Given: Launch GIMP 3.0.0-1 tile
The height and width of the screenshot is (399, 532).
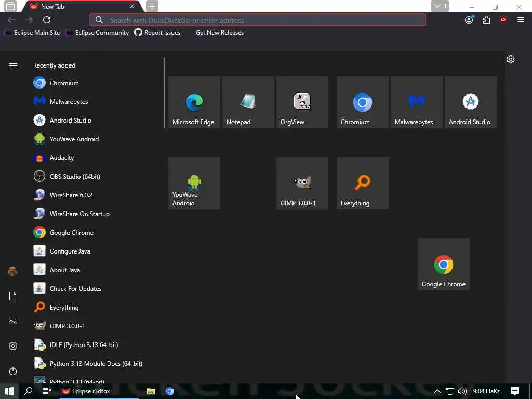Looking at the screenshot, I should (x=302, y=183).
